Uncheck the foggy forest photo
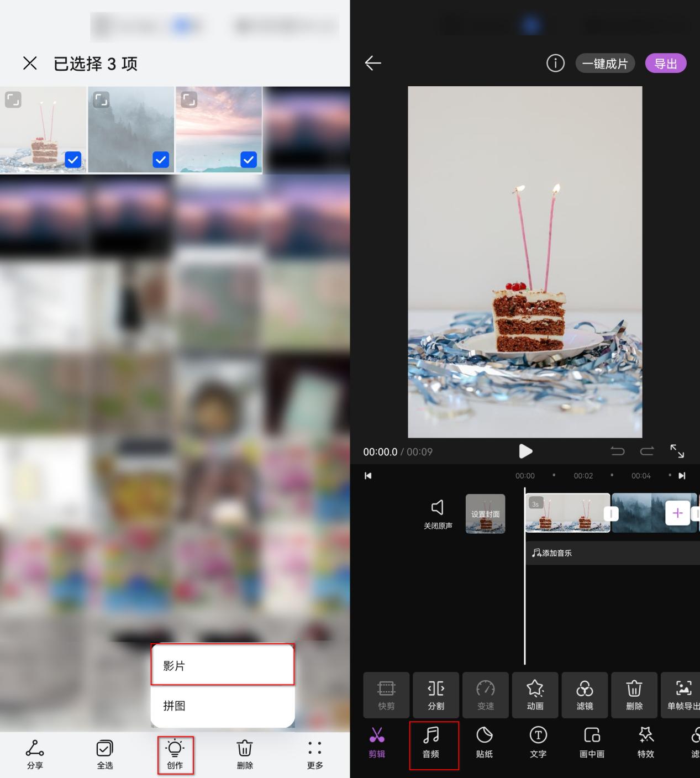The image size is (700, 778). coord(161,160)
